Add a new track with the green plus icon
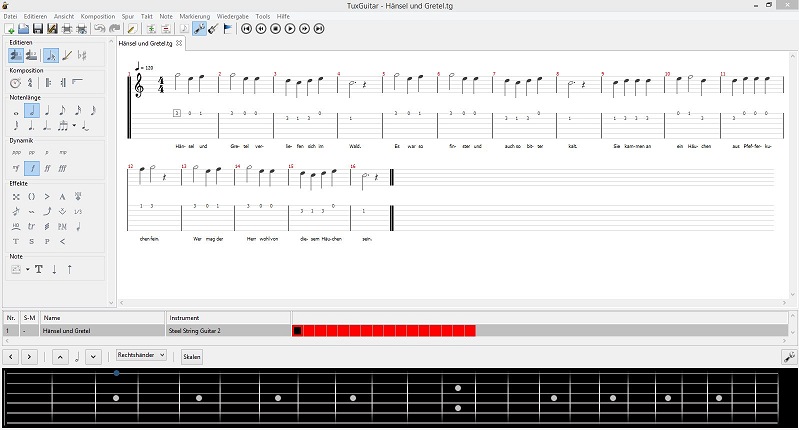The width and height of the screenshot is (799, 430). click(x=151, y=29)
